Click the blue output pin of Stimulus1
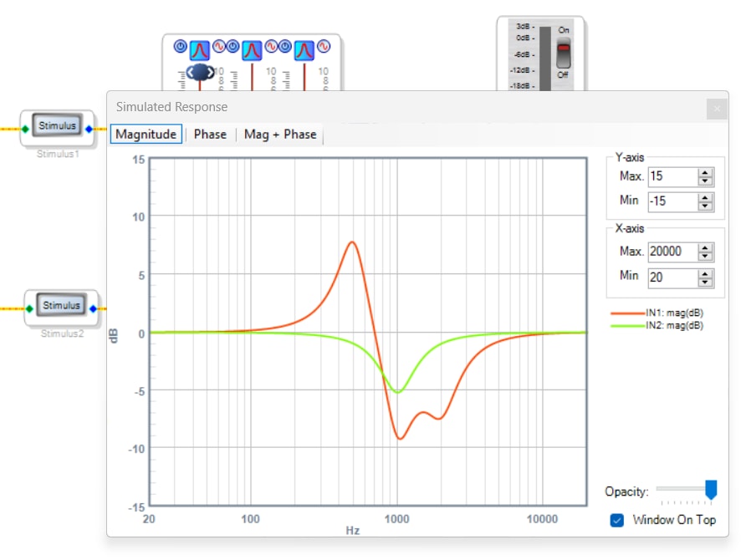 [x=89, y=129]
